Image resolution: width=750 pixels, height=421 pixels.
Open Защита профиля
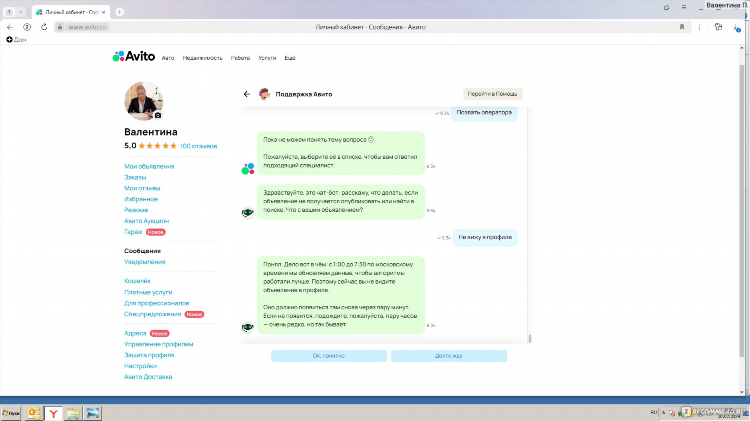coord(149,355)
